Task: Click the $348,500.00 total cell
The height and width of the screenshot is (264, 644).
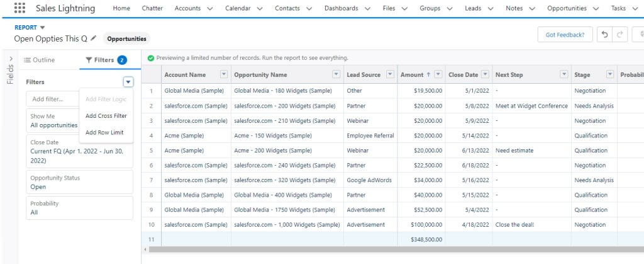Action: 421,239
